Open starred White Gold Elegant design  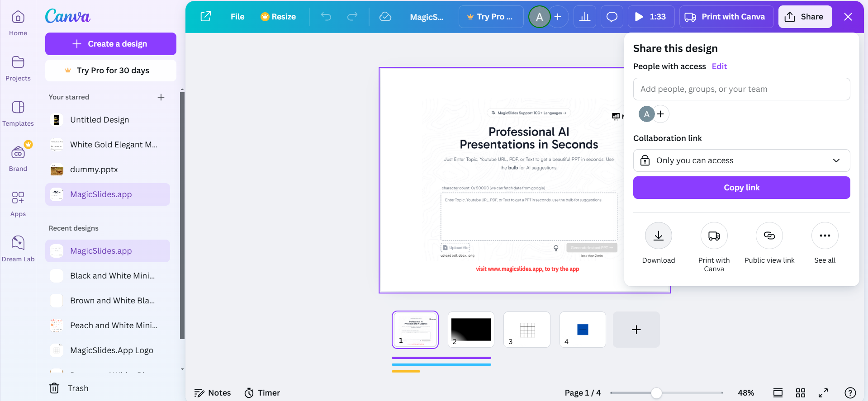pyautogui.click(x=108, y=145)
